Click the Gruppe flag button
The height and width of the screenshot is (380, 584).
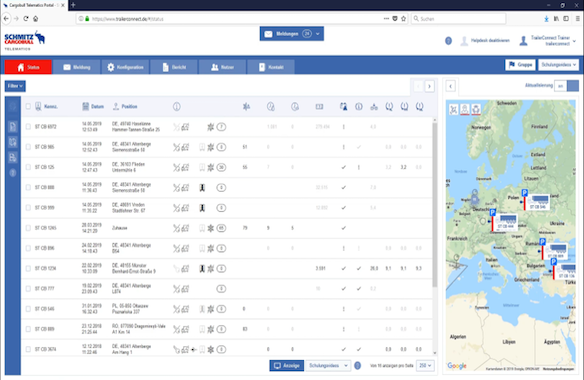[x=520, y=65]
